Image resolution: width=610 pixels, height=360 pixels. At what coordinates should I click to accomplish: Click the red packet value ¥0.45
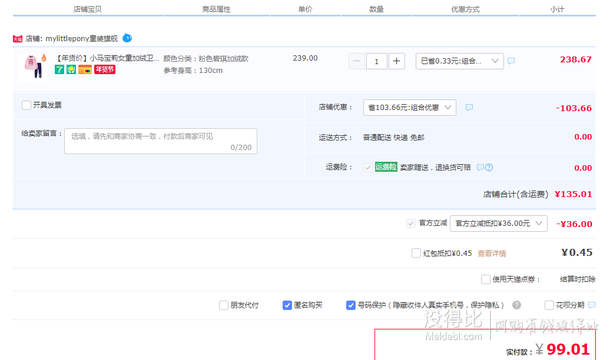click(x=577, y=253)
